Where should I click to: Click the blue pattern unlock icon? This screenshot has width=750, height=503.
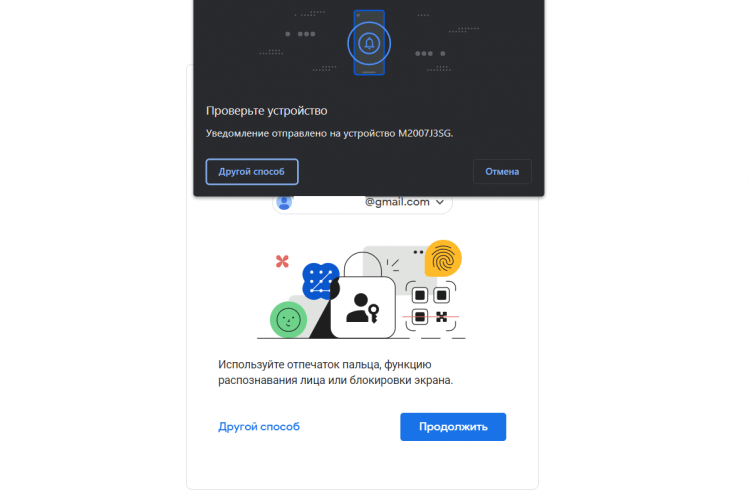320,281
